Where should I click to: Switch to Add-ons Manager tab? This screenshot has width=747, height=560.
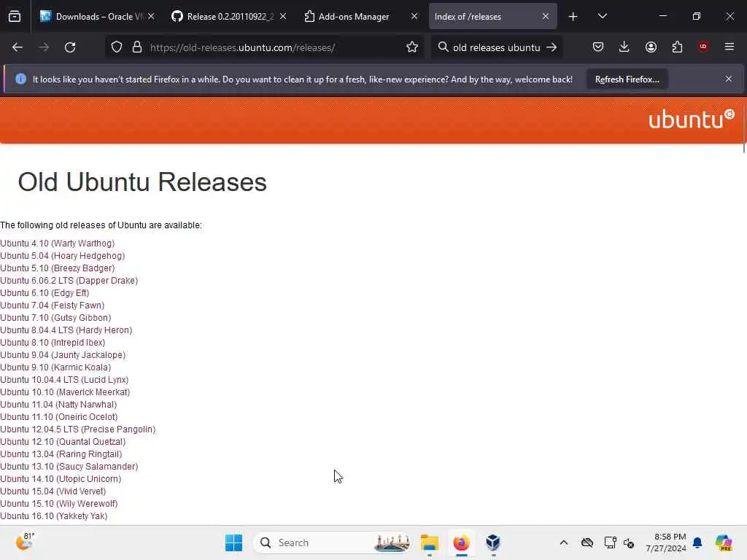(360, 17)
